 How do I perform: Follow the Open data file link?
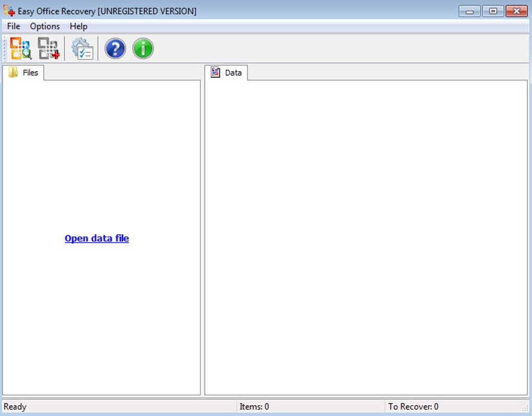[x=96, y=239]
